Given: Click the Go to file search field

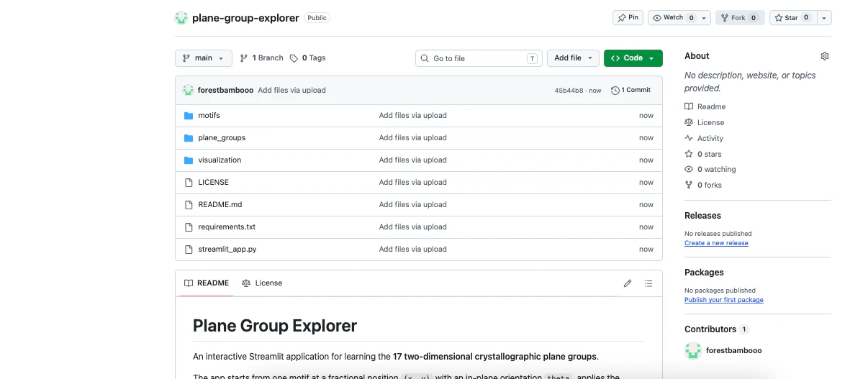Looking at the screenshot, I should tap(479, 58).
